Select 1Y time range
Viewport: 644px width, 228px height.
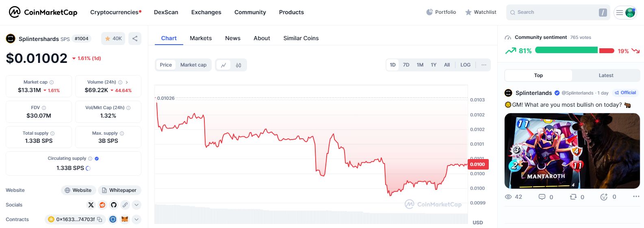click(434, 65)
